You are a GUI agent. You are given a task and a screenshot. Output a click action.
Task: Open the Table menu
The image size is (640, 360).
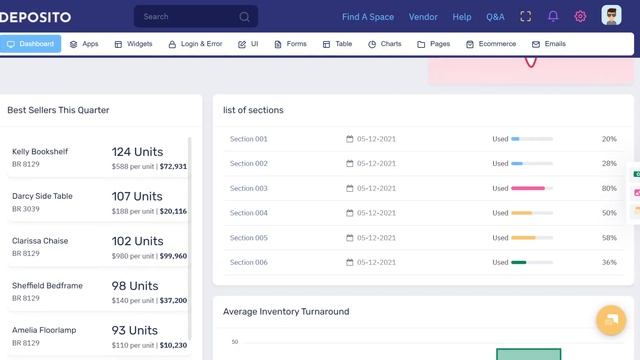coord(337,44)
